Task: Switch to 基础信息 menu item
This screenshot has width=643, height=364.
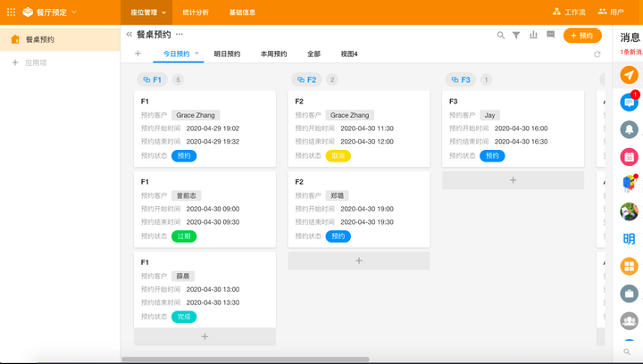Action: click(x=242, y=12)
